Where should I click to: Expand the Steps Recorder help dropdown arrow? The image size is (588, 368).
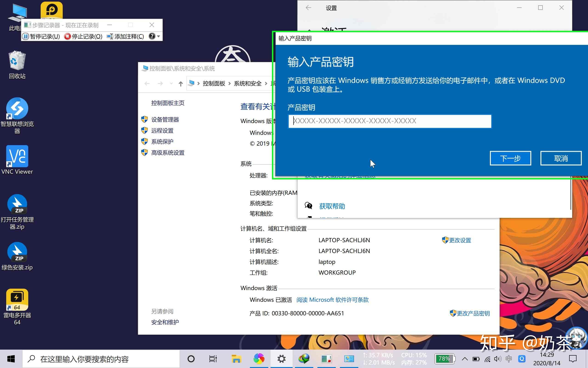click(158, 37)
